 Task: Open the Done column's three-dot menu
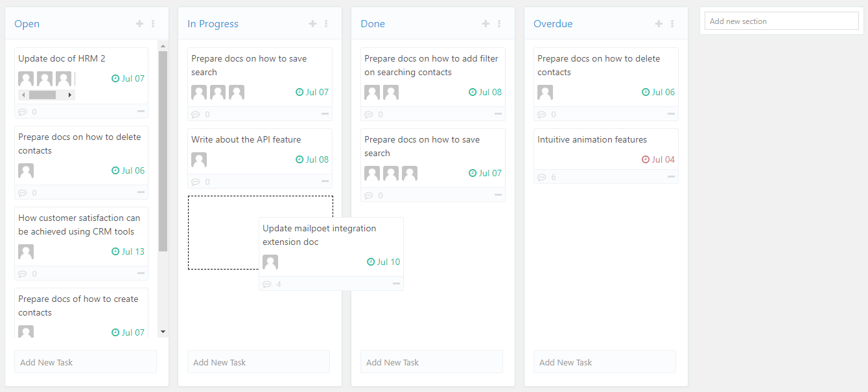click(499, 24)
